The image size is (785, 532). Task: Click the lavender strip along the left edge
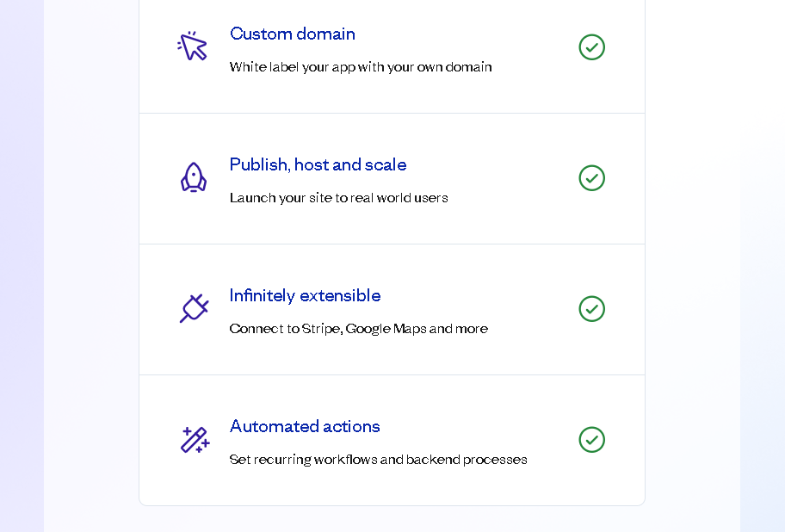coord(22,266)
